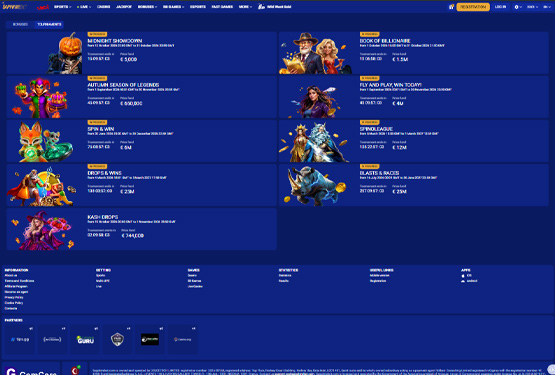The image size is (555, 375).
Task: Open Book of Billionaire tournament thumbnail
Action: [x=316, y=53]
